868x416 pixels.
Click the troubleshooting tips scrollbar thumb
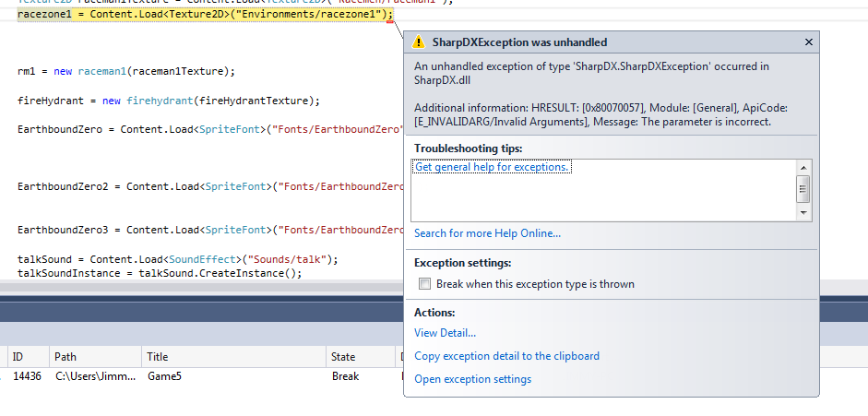coord(803,190)
